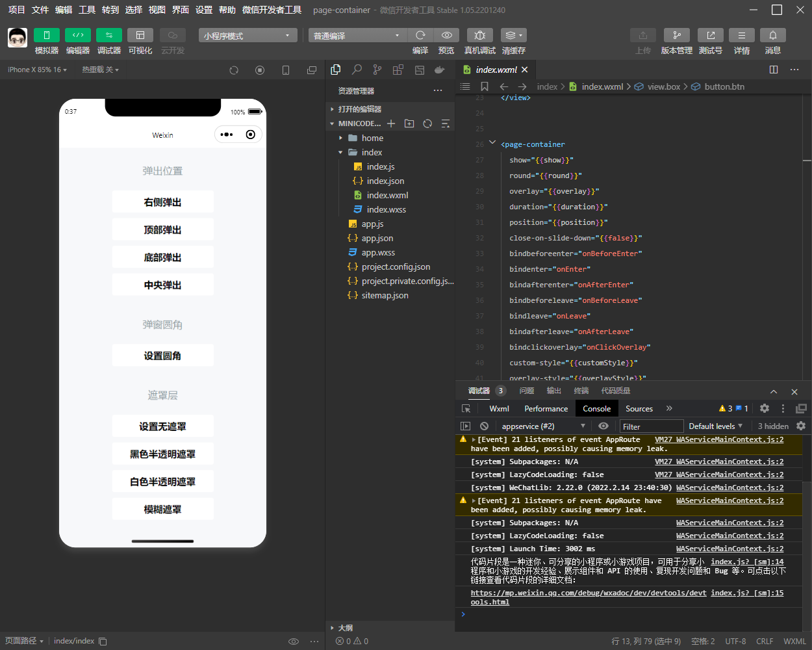
Task: Click the compile (编译) refresh icon
Action: (x=420, y=35)
